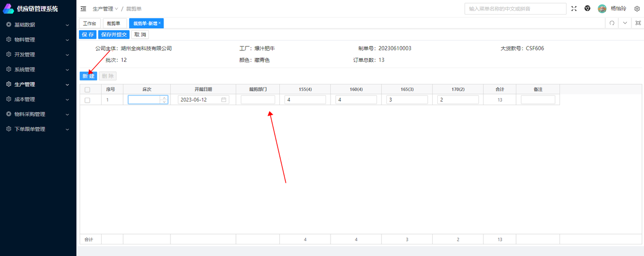Image resolution: width=644 pixels, height=256 pixels.
Task: Switch to the 裁剪单 tab
Action: point(114,23)
